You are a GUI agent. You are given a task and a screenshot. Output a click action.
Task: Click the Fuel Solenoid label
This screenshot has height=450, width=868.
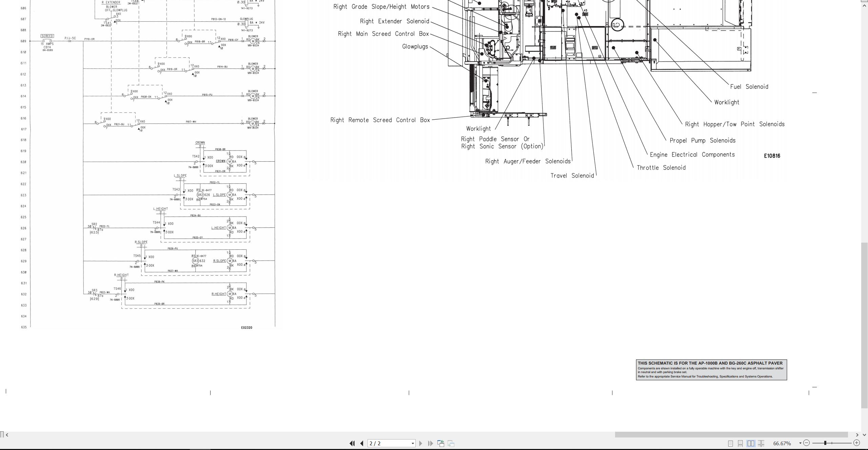[749, 87]
